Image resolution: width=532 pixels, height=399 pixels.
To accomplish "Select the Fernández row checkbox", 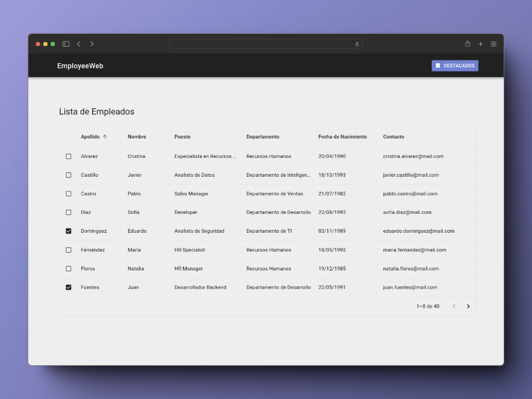I will tap(69, 250).
